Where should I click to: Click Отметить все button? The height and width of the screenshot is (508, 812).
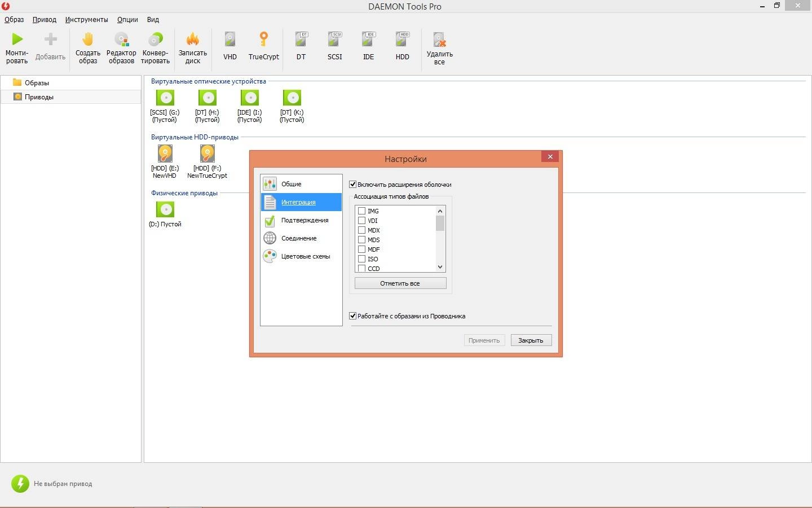click(x=400, y=283)
